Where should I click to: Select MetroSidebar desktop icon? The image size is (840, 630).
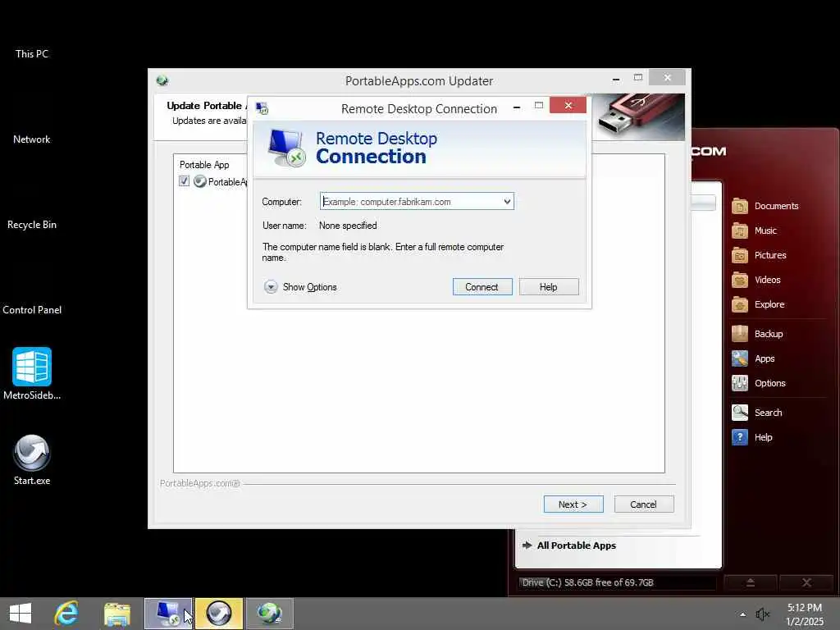[x=32, y=374]
